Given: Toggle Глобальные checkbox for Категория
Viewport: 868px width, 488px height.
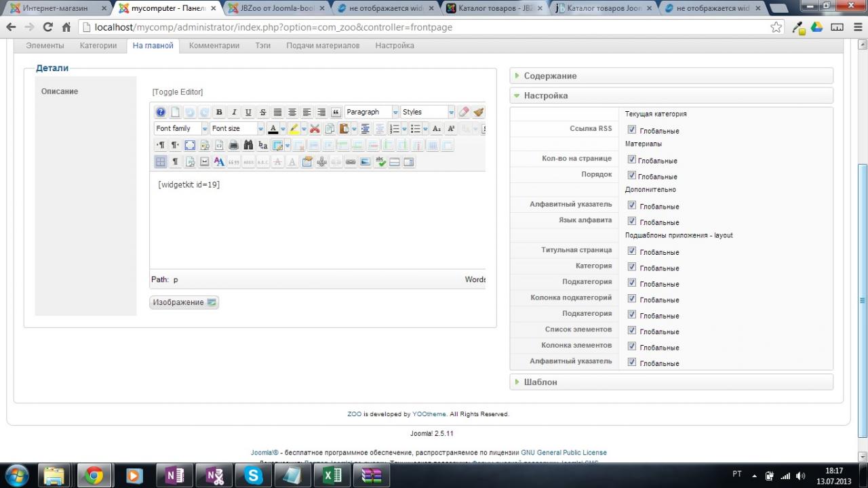Looking at the screenshot, I should tap(632, 267).
